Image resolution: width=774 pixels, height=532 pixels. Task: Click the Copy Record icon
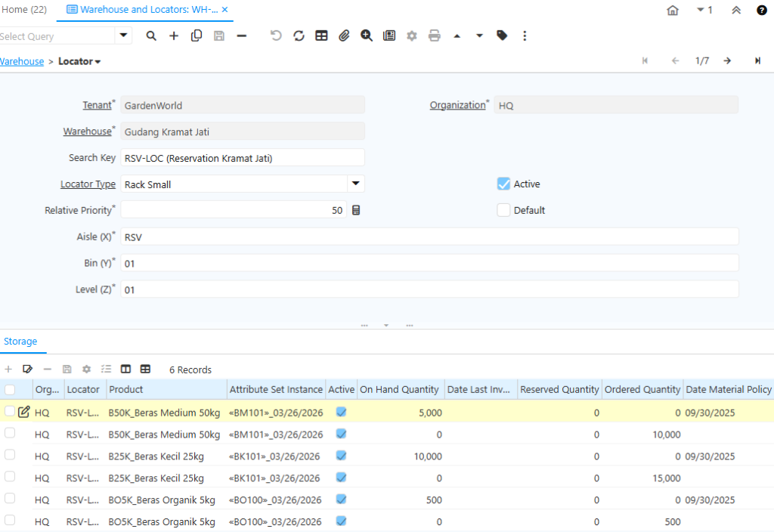[x=197, y=36]
